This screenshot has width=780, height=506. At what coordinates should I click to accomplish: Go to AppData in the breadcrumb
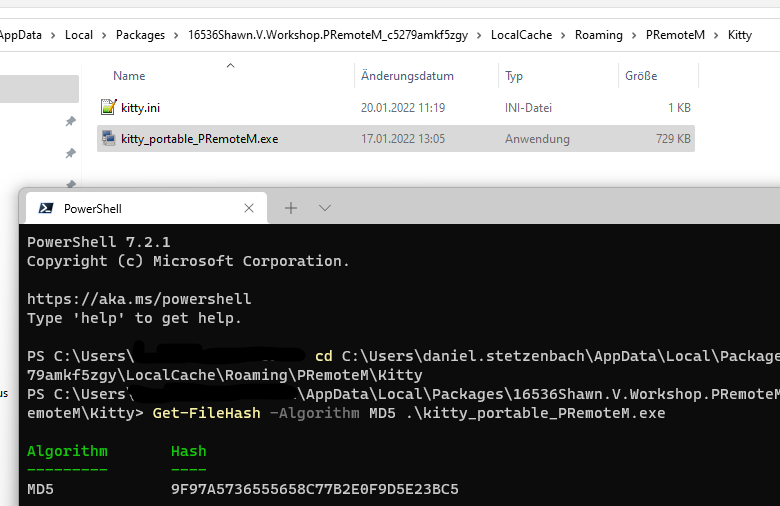coord(20,35)
